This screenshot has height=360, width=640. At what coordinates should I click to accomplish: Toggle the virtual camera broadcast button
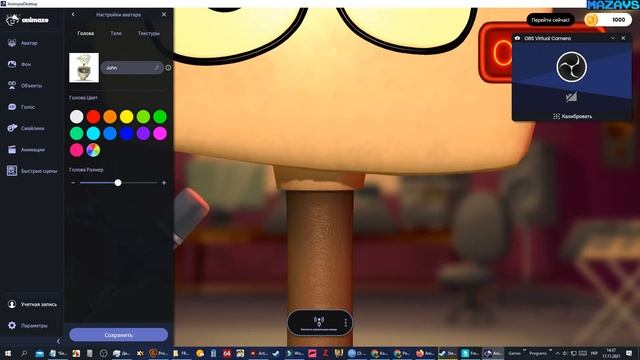click(x=319, y=322)
